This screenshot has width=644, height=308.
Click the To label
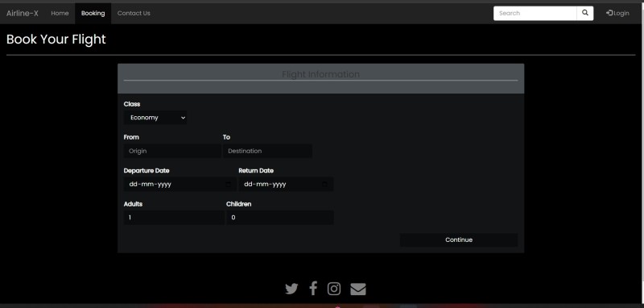(x=227, y=137)
